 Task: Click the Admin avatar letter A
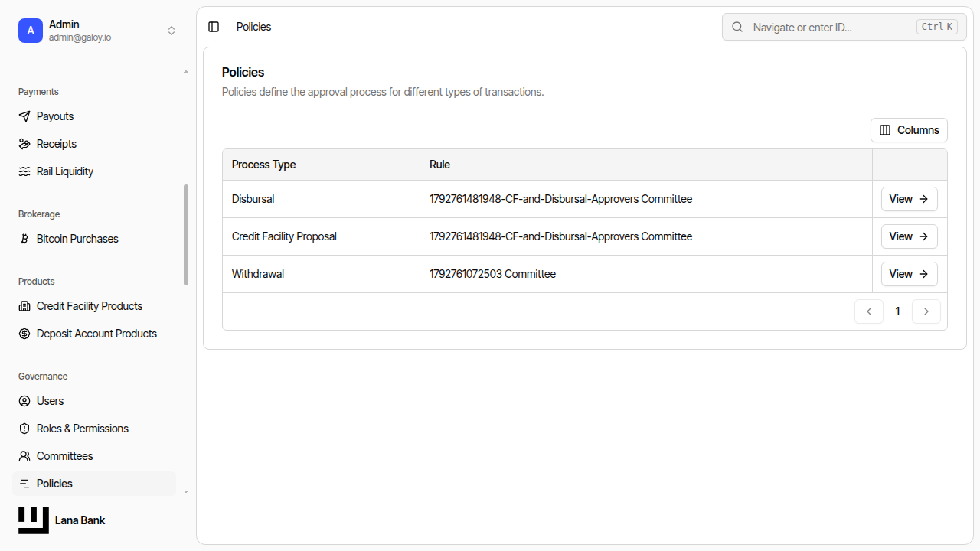pos(31,31)
